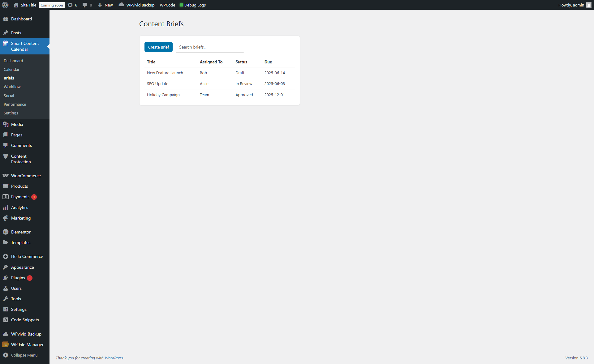
Task: Open the Calendar submenu item
Action: pyautogui.click(x=11, y=70)
